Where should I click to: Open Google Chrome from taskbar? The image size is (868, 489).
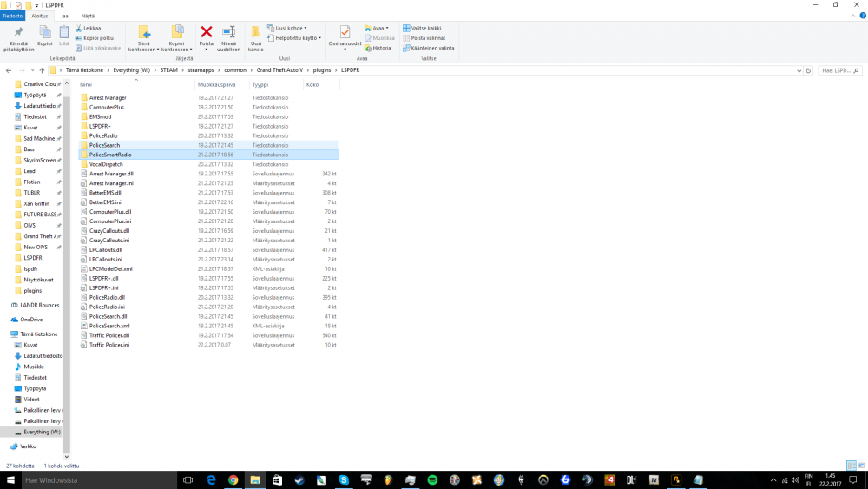point(233,480)
